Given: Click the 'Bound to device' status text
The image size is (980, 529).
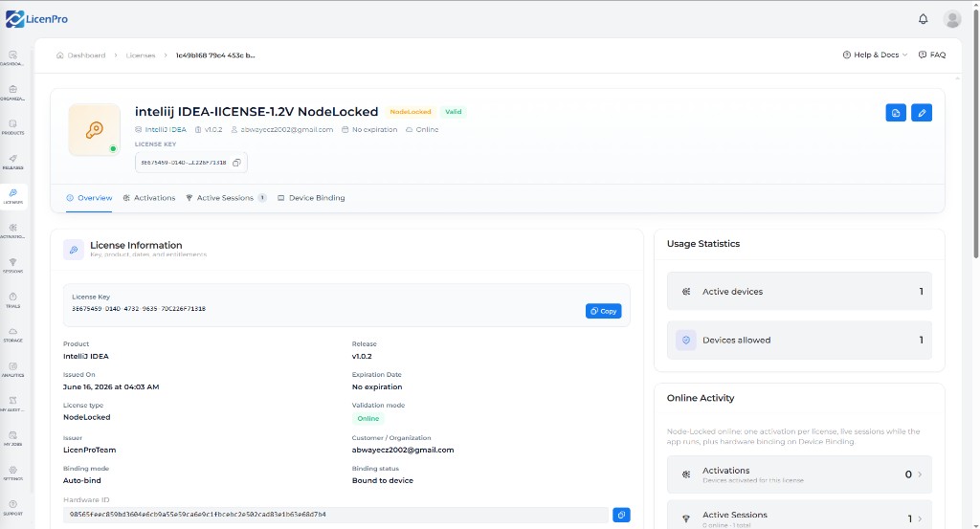Looking at the screenshot, I should coord(383,480).
